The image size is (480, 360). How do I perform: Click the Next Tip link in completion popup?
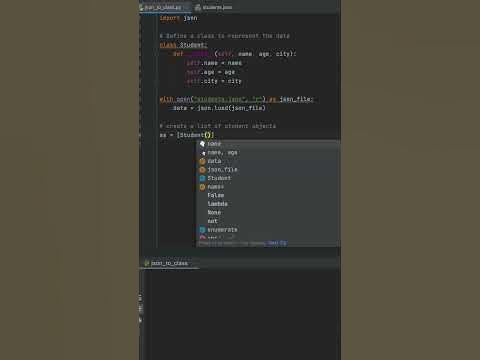click(x=277, y=243)
